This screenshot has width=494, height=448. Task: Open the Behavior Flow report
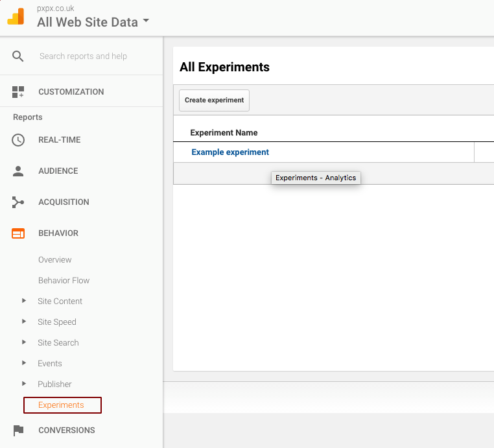point(64,281)
